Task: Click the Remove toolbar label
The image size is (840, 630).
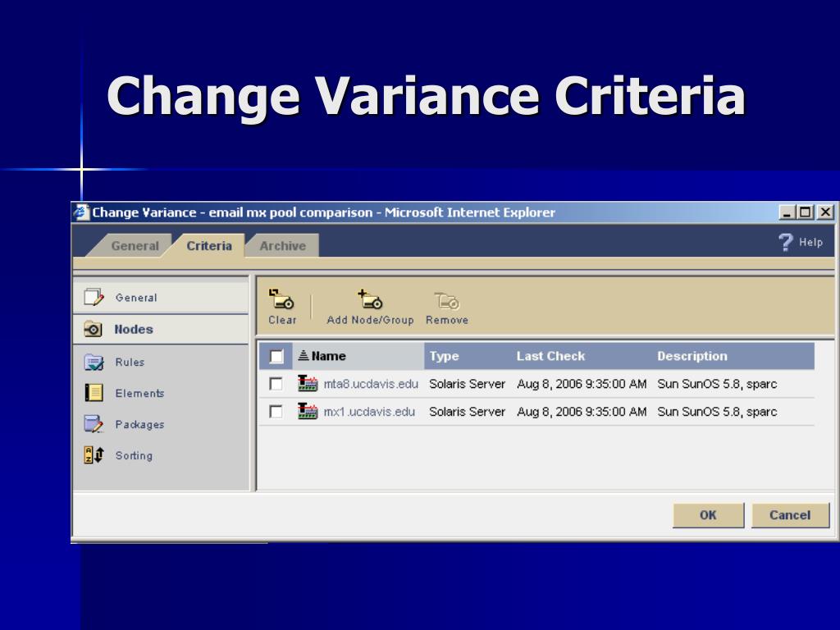Action: (x=447, y=320)
